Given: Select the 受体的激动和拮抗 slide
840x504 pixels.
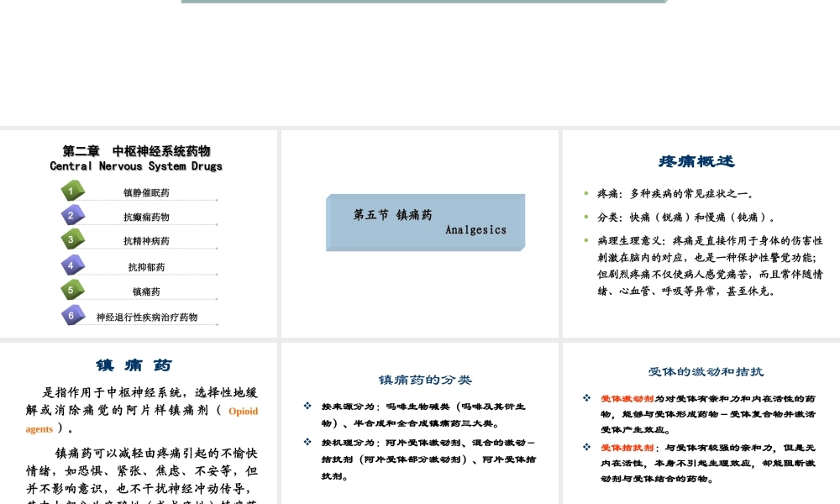Looking at the screenshot, I should (x=706, y=371).
